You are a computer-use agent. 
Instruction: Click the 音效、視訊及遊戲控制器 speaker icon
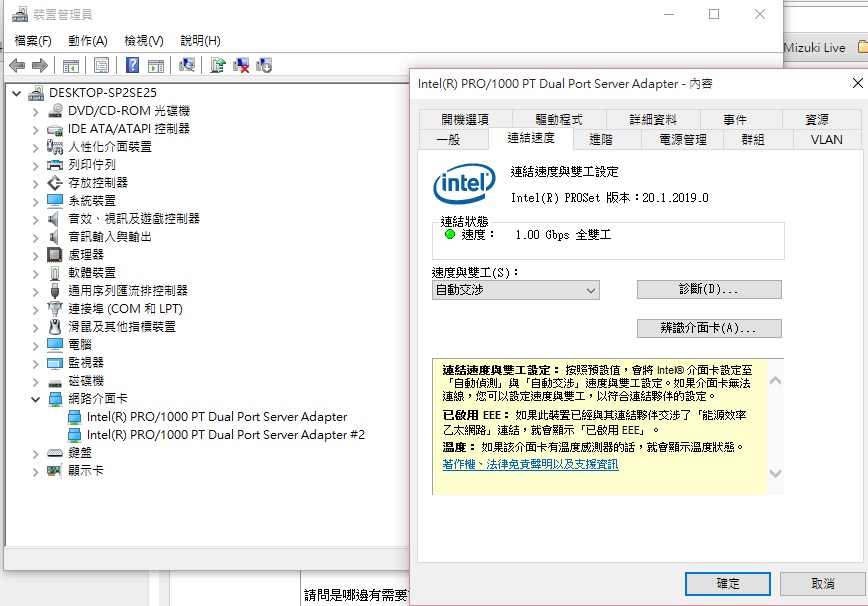54,219
